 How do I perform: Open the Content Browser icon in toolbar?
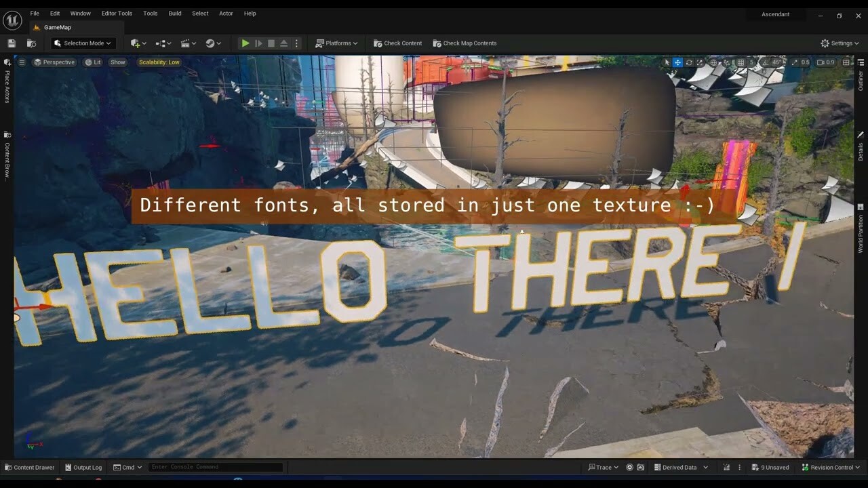point(31,43)
